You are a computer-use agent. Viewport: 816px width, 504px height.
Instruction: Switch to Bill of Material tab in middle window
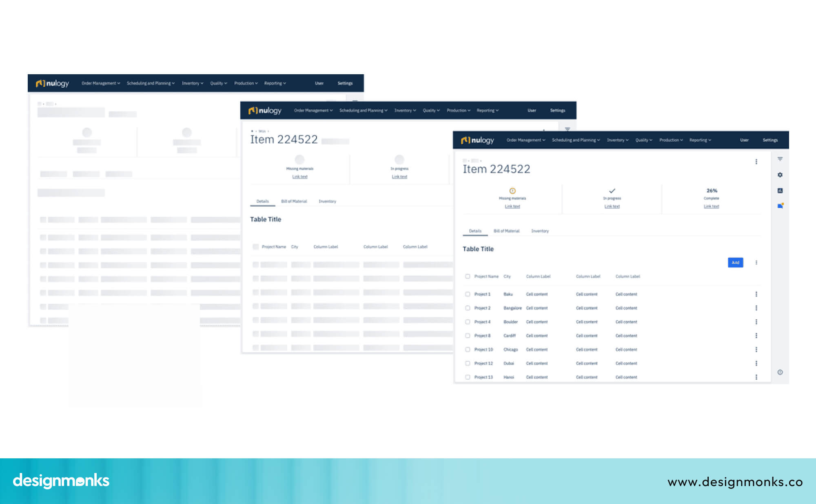pos(294,201)
